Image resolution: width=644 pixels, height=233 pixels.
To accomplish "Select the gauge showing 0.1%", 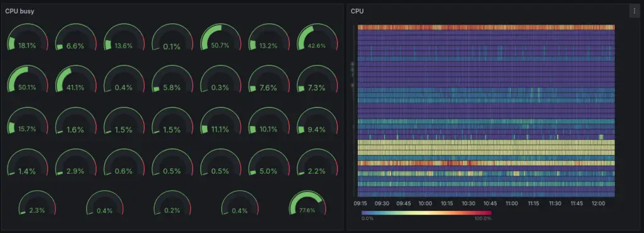I will coord(172,38).
